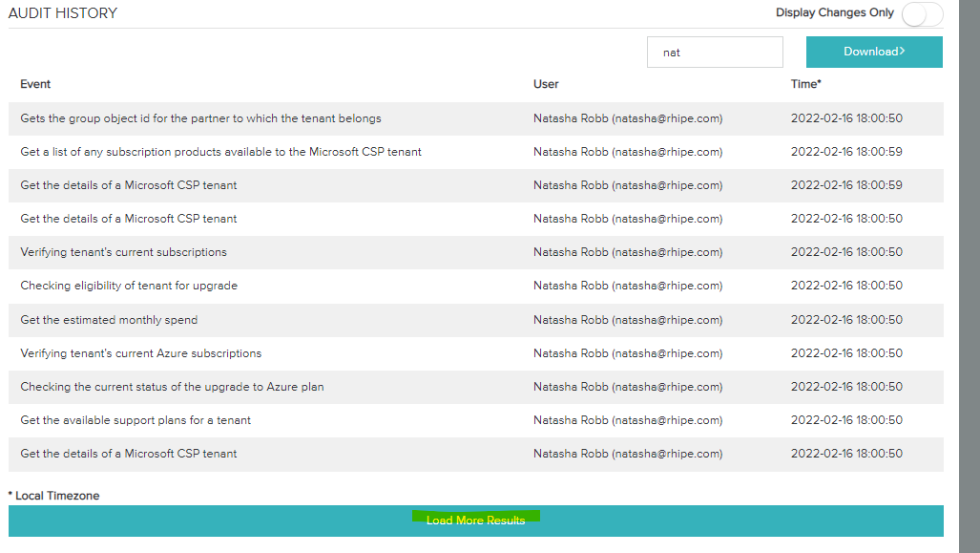Click the Event column header
The height and width of the screenshot is (553, 980).
[35, 84]
